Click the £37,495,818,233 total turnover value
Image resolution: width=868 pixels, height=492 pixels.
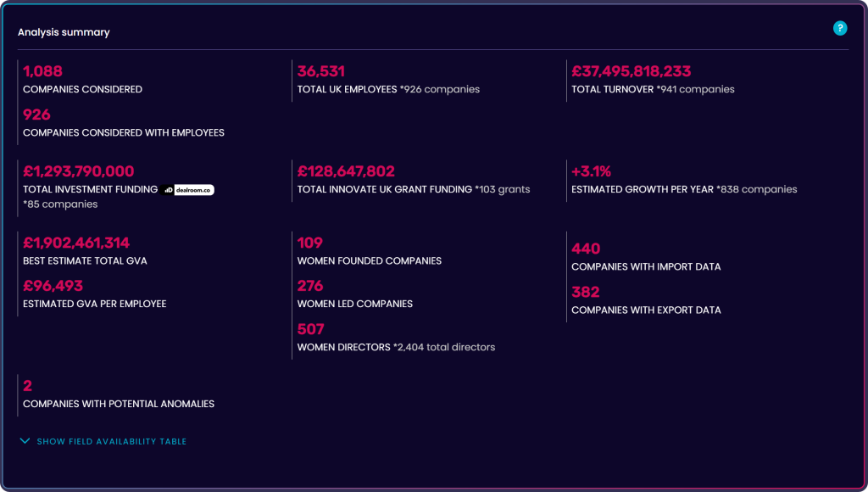point(631,71)
